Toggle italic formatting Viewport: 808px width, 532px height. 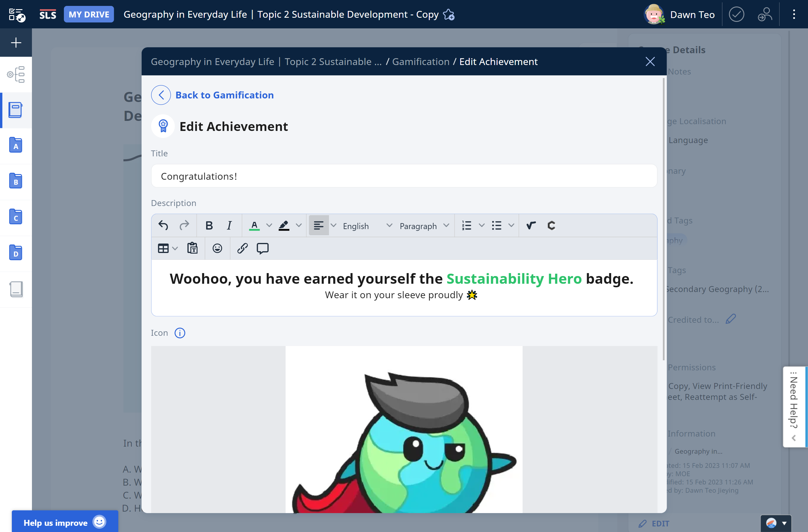[230, 225]
